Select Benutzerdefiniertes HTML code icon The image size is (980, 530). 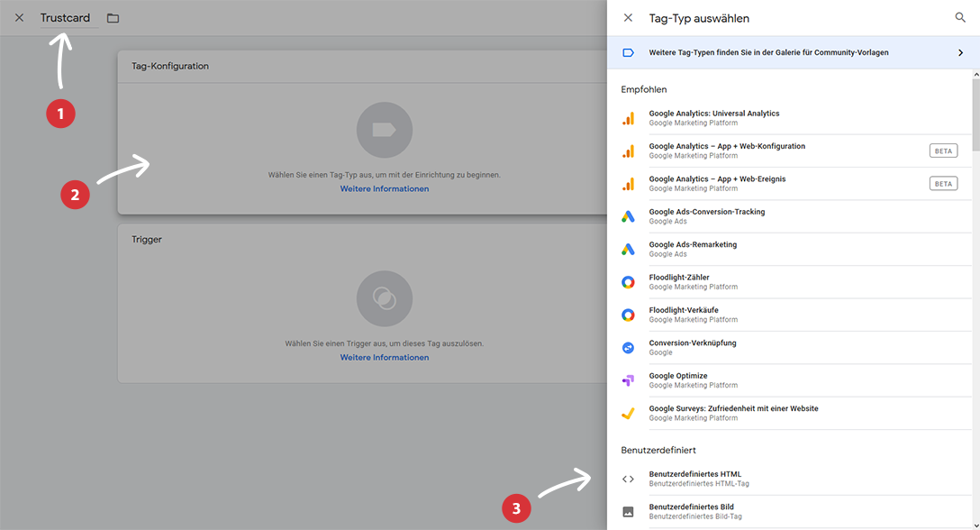[x=628, y=479]
